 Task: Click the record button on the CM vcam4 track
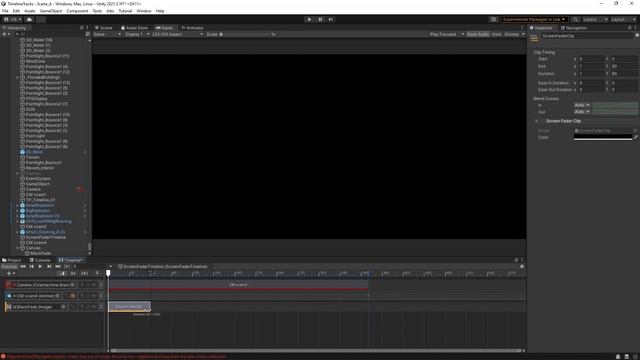tap(73, 296)
